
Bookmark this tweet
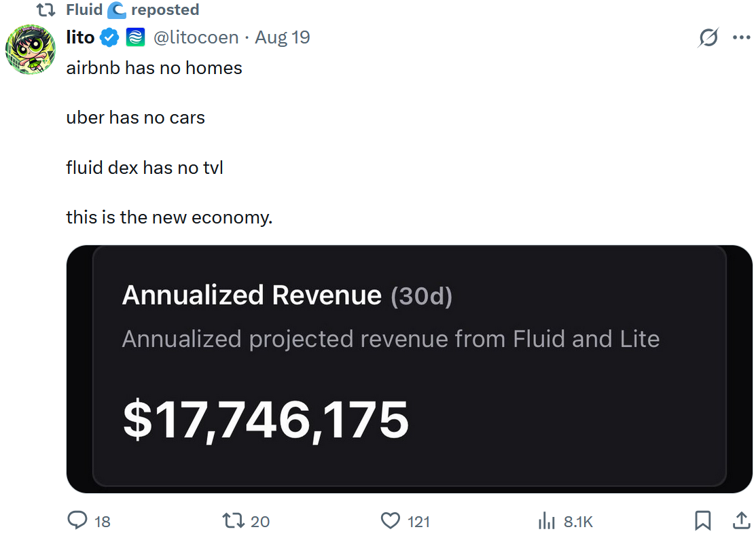tap(703, 520)
